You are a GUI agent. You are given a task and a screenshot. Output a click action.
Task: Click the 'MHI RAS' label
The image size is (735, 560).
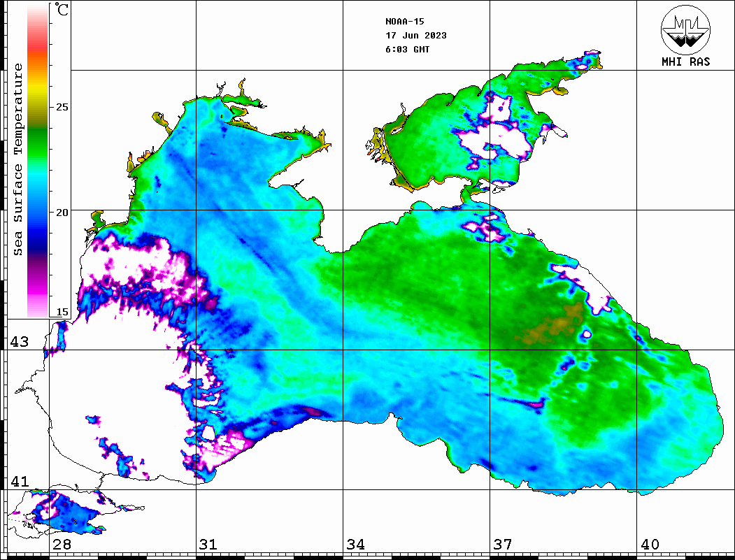point(686,62)
